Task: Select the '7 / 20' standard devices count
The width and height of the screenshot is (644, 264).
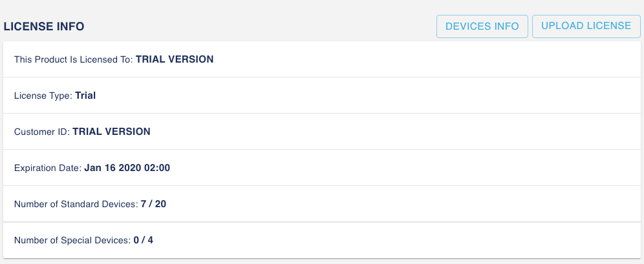Action: click(x=154, y=204)
